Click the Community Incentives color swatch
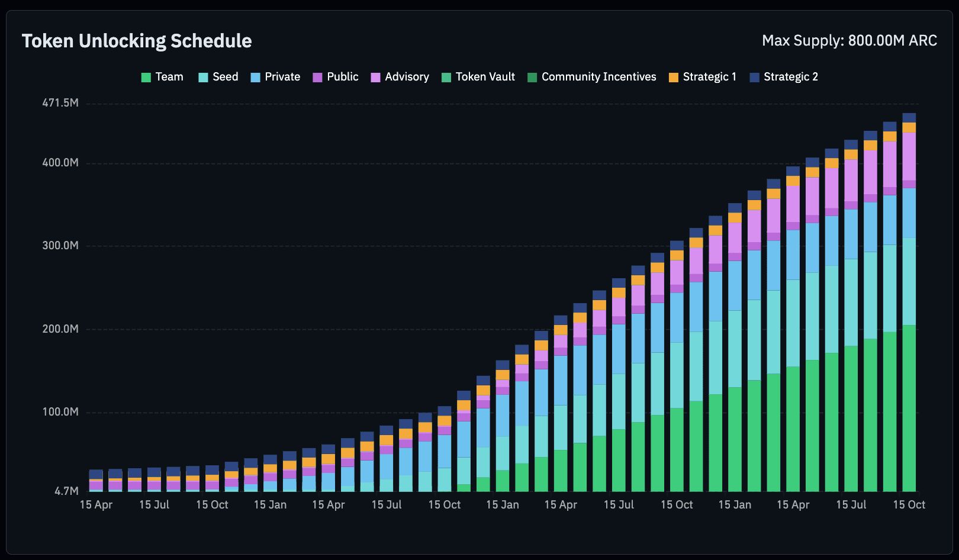Image resolution: width=959 pixels, height=560 pixels. tap(532, 78)
